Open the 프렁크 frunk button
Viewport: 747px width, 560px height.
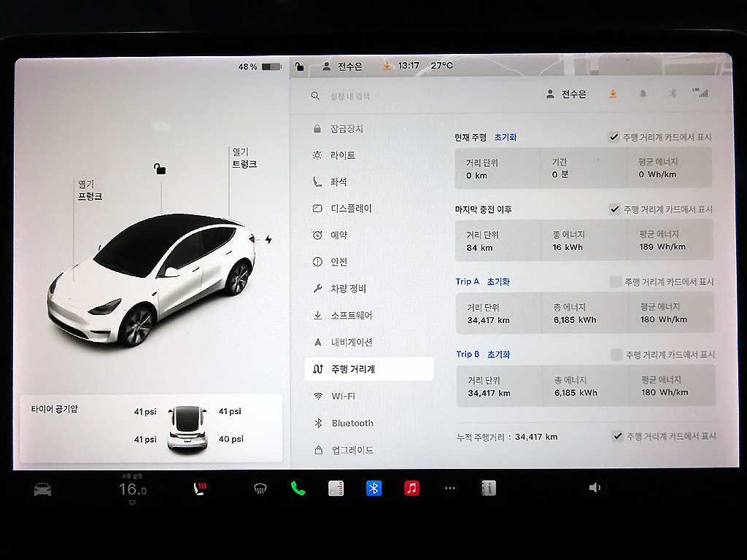pos(90,190)
